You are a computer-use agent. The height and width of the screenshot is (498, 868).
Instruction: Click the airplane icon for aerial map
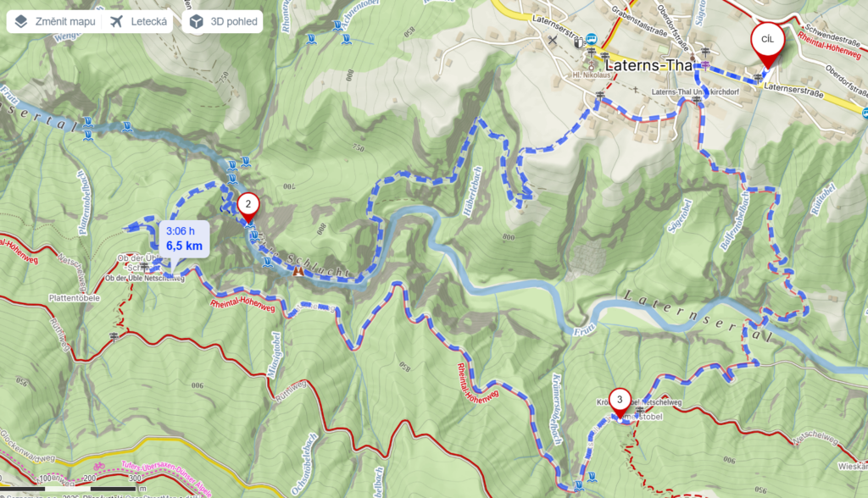coord(116,21)
